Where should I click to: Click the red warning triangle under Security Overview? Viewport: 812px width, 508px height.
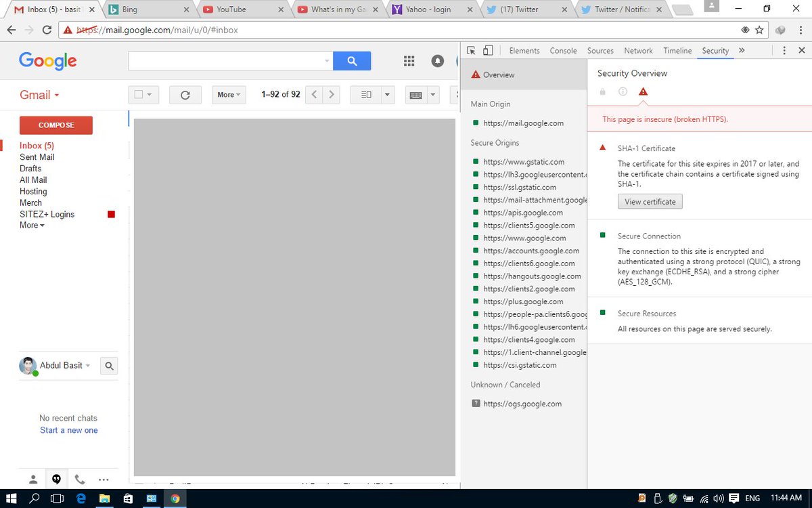[x=643, y=91]
